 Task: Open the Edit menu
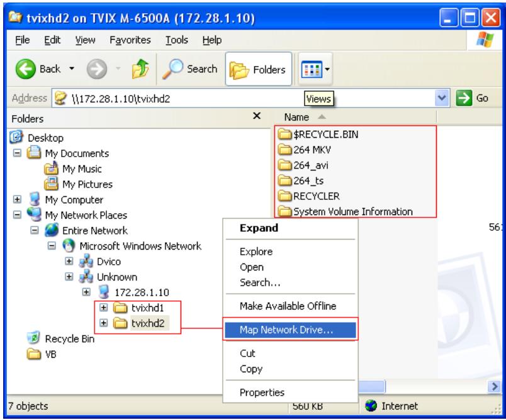coord(52,40)
